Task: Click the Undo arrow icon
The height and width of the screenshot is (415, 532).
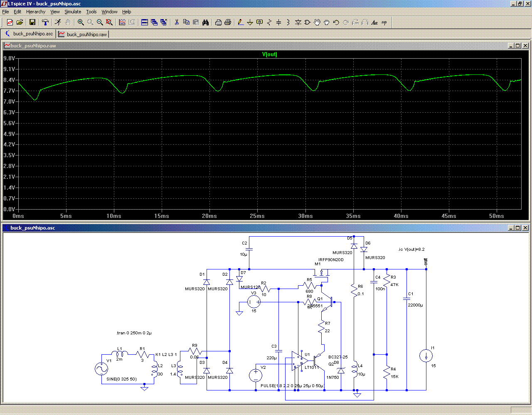Action: pos(336,22)
